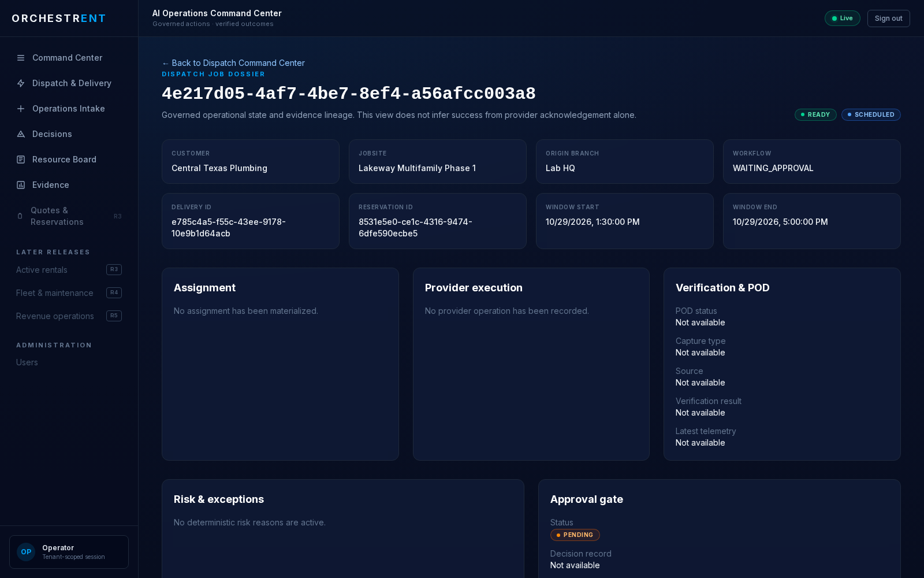This screenshot has height=578, width=924.
Task: Click reservation ID 8531e5e0 value
Action: (415, 228)
